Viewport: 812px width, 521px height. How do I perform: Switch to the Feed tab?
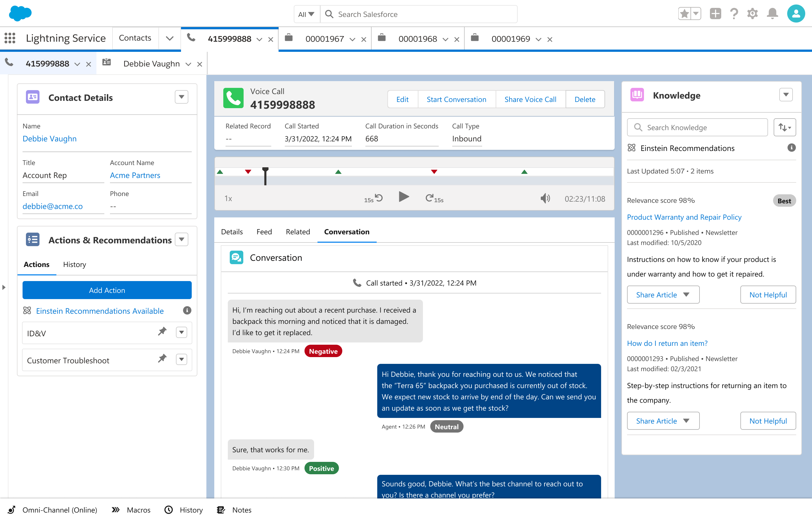(x=264, y=231)
